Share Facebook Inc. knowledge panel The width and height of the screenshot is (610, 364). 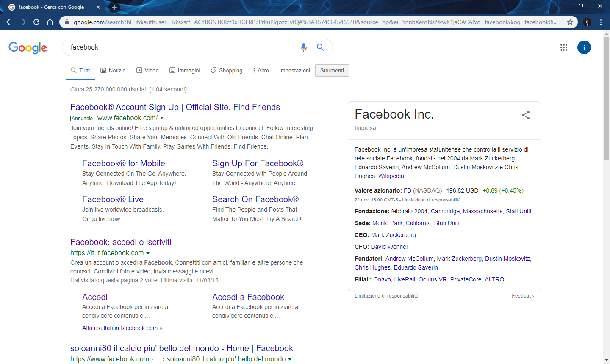(526, 115)
